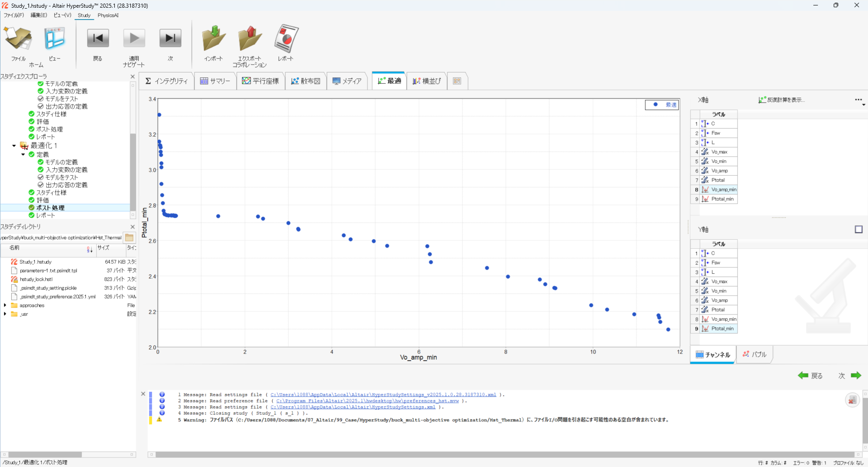Click the green 次 next button

(850, 376)
